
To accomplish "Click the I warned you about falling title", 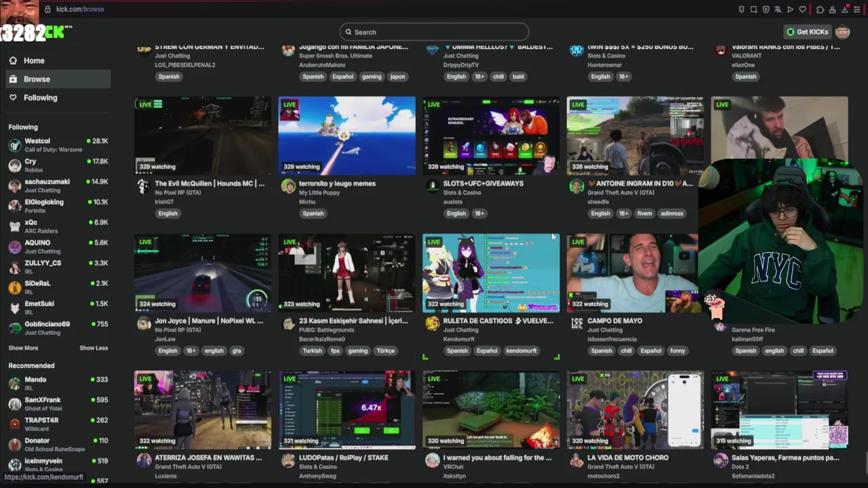I will coord(497,457).
